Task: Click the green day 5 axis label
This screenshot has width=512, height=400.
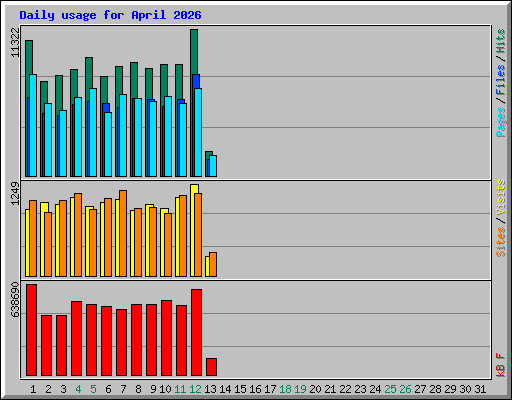Action: pyautogui.click(x=93, y=389)
